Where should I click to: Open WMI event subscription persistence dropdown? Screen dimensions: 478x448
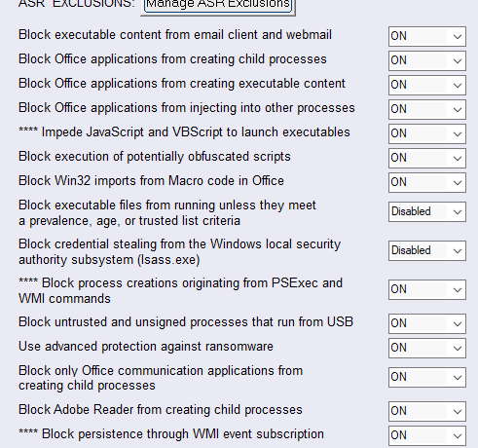click(x=427, y=435)
